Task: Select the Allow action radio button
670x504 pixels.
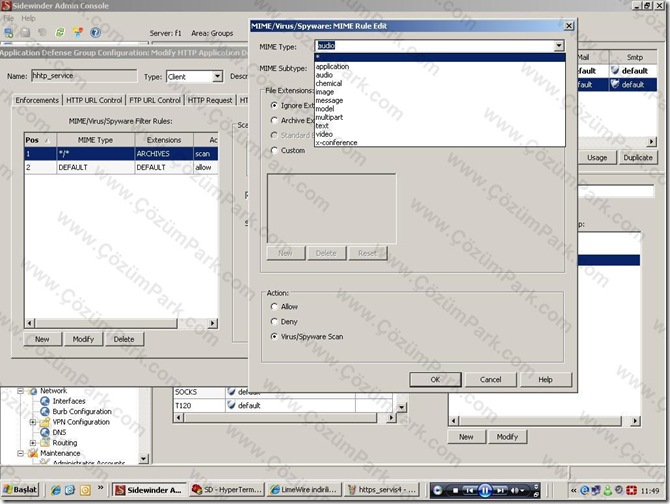Action: coord(274,306)
